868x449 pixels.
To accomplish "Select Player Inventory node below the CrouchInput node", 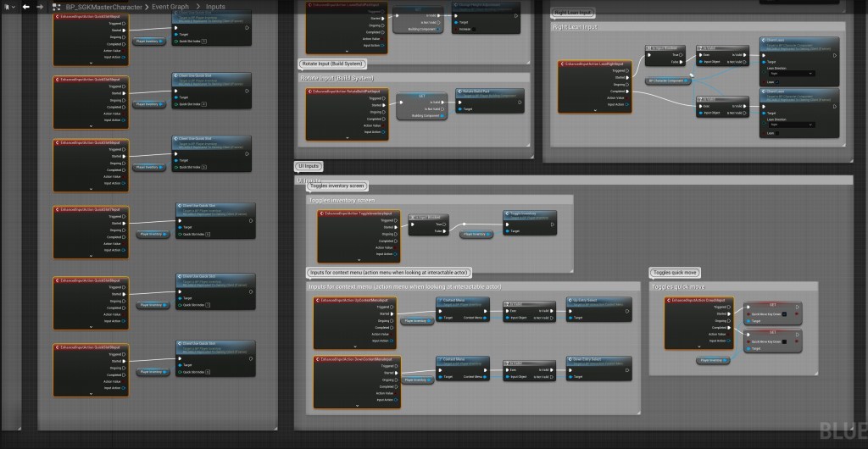I will [x=713, y=361].
